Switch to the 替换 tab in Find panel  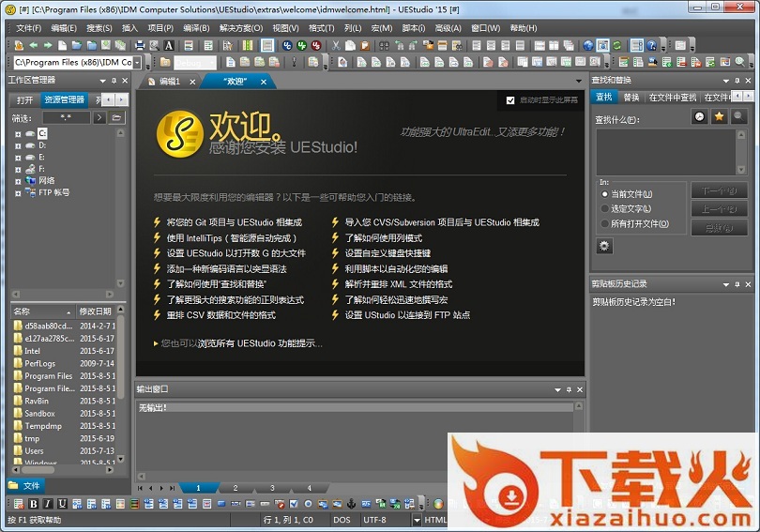pyautogui.click(x=631, y=98)
